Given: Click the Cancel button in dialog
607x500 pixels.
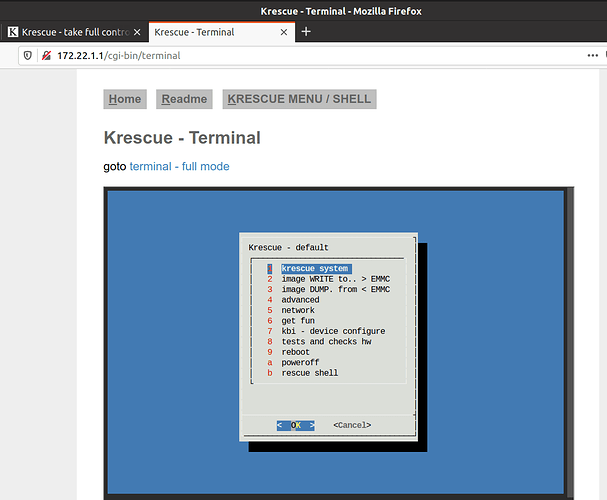Looking at the screenshot, I should [352, 425].
